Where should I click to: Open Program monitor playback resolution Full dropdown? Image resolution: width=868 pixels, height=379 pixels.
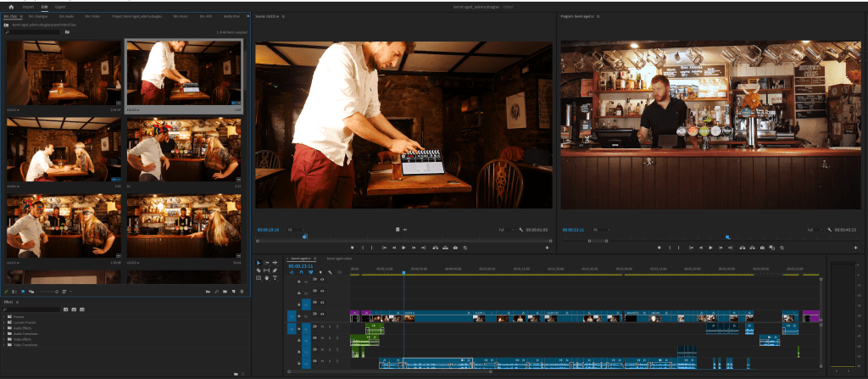tap(813, 230)
